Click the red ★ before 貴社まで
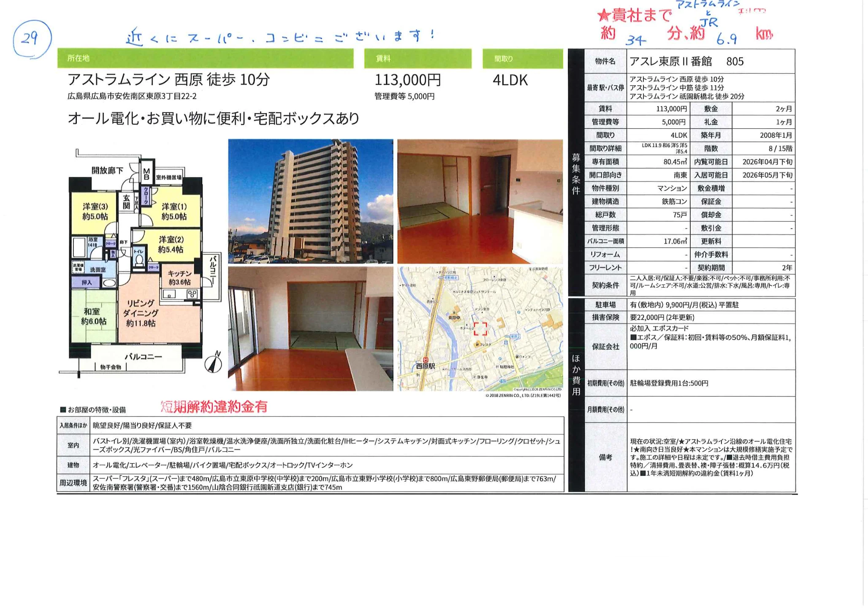Image resolution: width=868 pixels, height=614 pixels. click(x=604, y=16)
